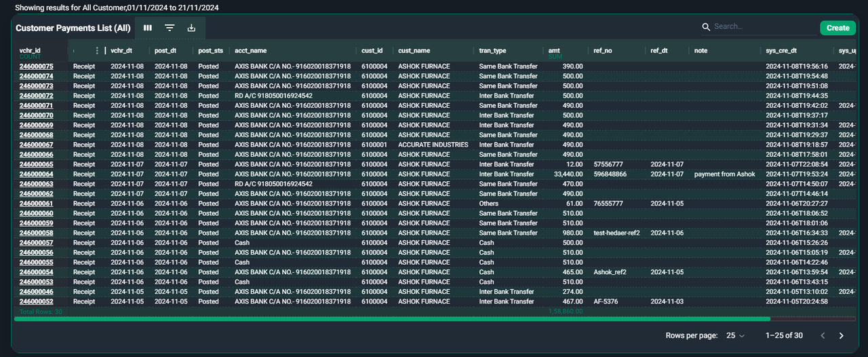868x357 pixels.
Task: Open voucher link 246000057
Action: tap(36, 243)
